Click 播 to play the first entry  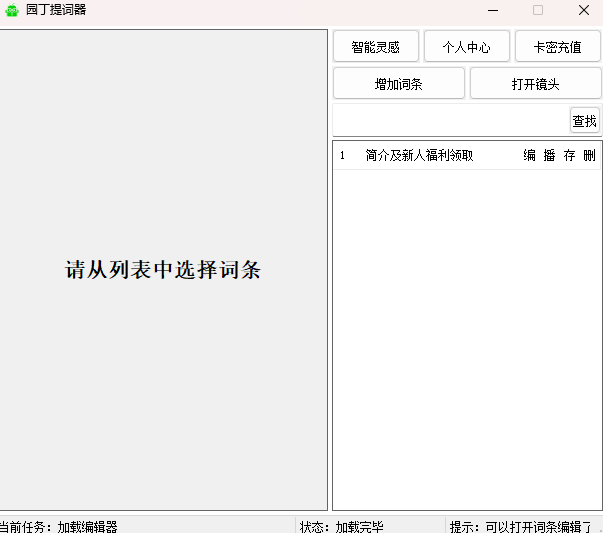point(549,156)
